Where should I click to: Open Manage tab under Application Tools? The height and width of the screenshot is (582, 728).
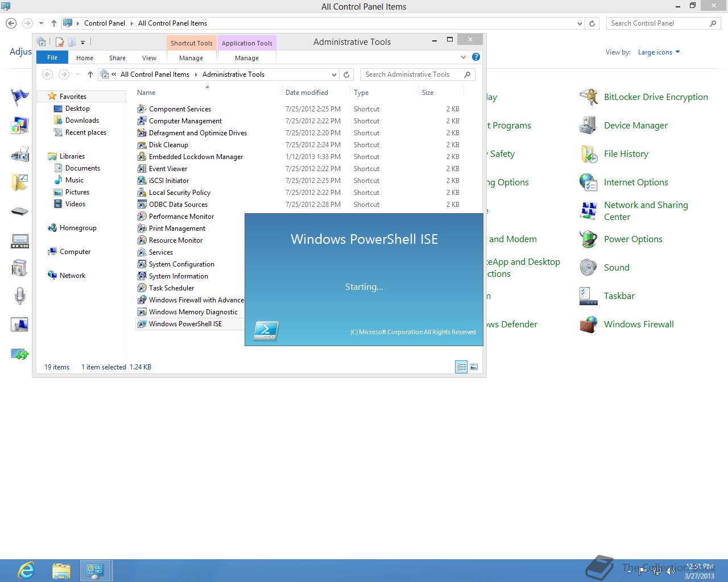(x=247, y=58)
